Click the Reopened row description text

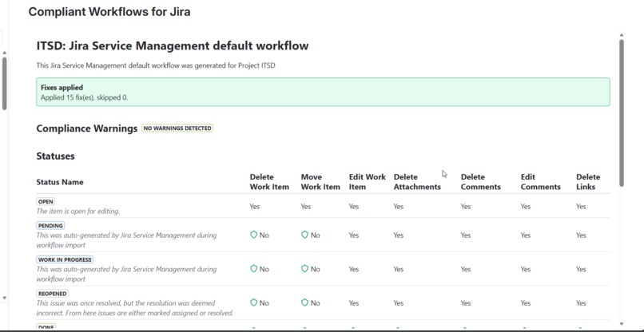click(135, 308)
